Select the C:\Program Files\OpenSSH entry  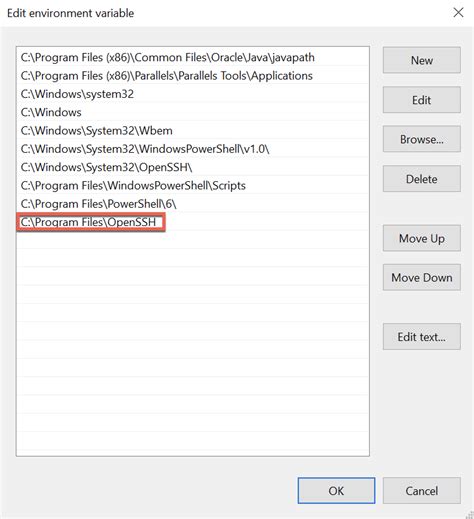[193, 222]
